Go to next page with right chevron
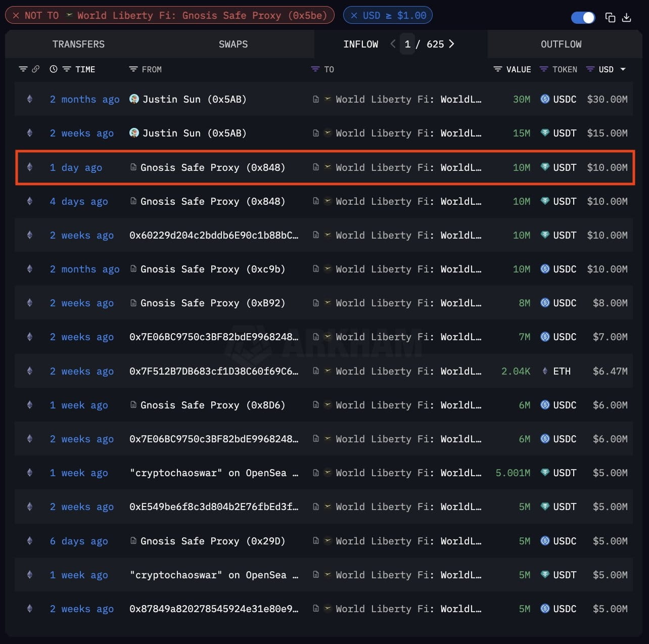The width and height of the screenshot is (649, 644). (451, 44)
